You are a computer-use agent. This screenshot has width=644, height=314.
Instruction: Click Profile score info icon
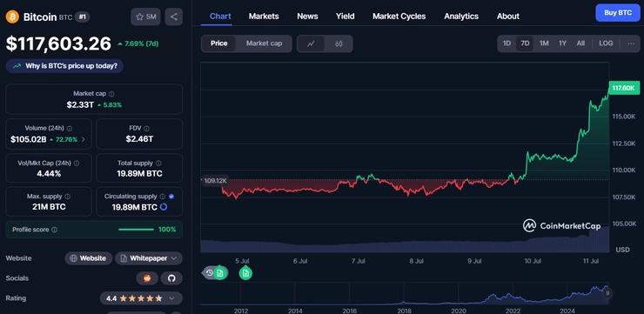click(x=55, y=230)
